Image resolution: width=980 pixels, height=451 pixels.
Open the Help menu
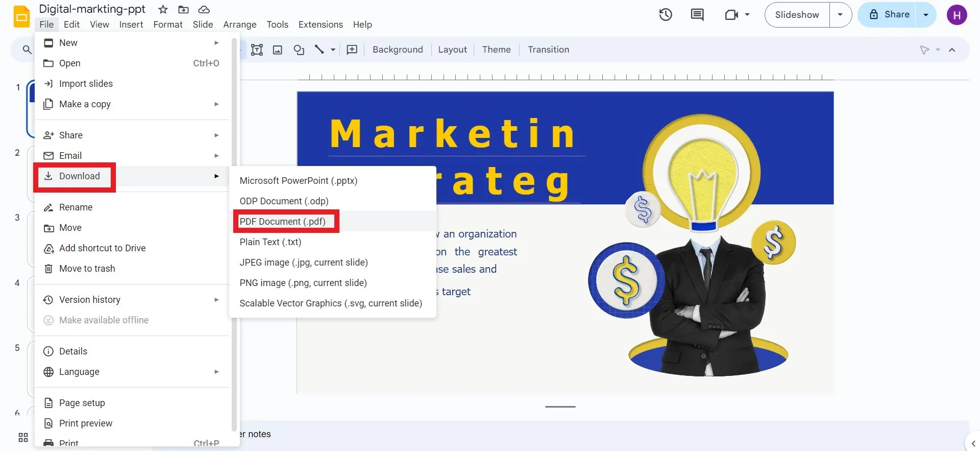[362, 25]
